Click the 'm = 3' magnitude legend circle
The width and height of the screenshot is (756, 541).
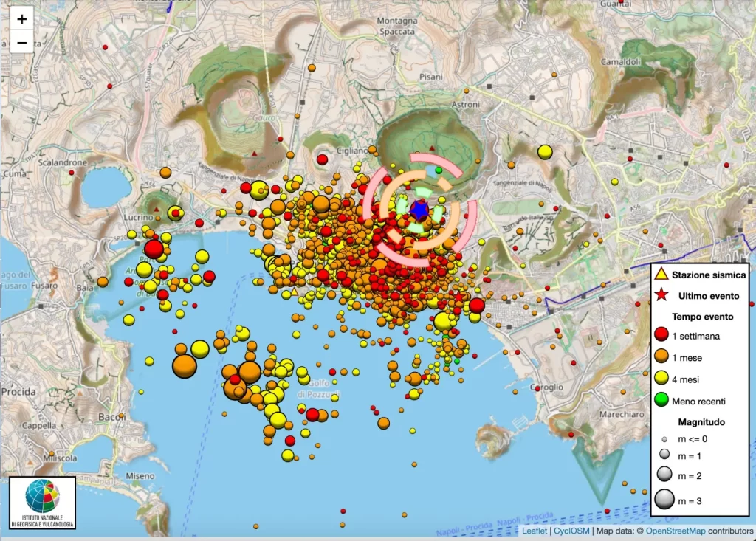pyautogui.click(x=664, y=500)
